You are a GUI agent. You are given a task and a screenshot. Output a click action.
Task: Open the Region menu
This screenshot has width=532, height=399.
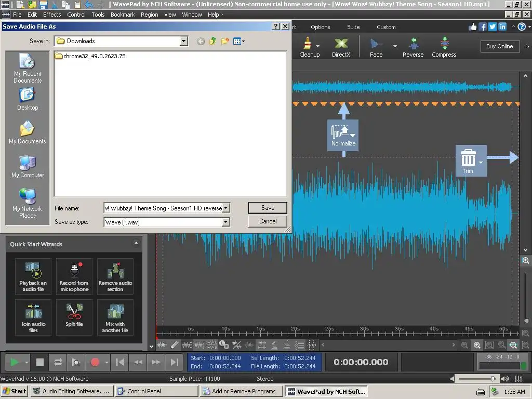tap(149, 15)
